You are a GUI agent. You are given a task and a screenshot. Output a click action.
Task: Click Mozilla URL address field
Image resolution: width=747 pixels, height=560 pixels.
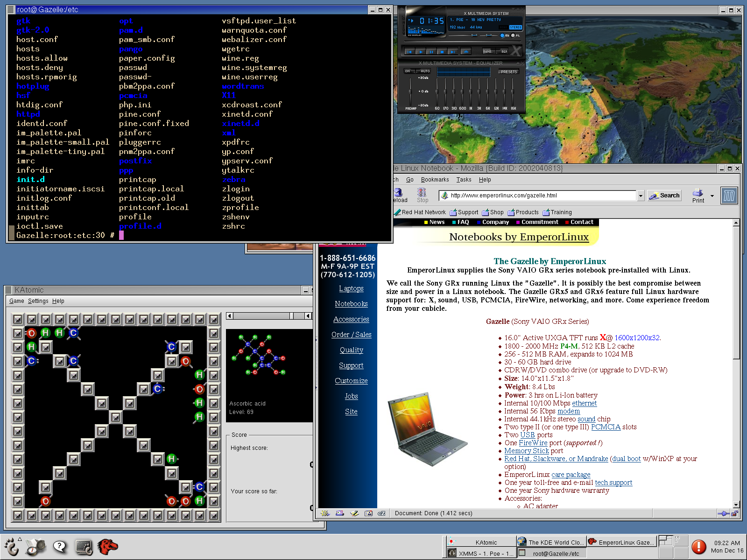538,196
